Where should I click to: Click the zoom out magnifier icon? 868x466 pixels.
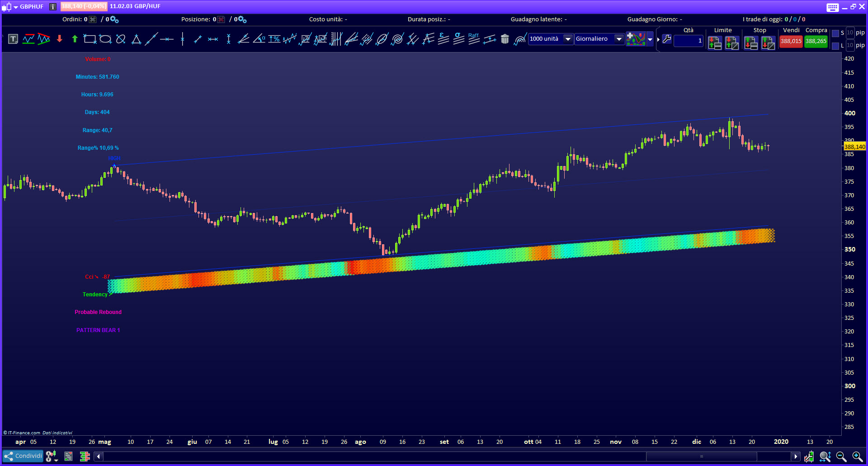pyautogui.click(x=841, y=456)
